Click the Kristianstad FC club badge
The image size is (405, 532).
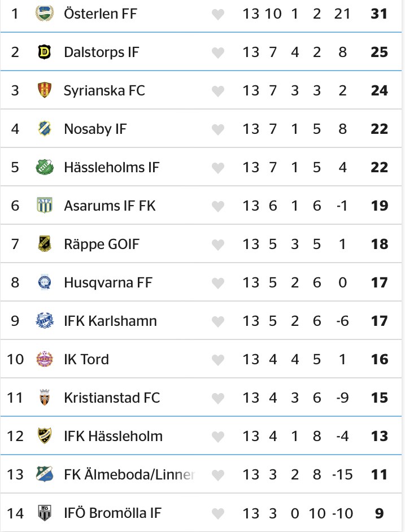click(x=43, y=398)
